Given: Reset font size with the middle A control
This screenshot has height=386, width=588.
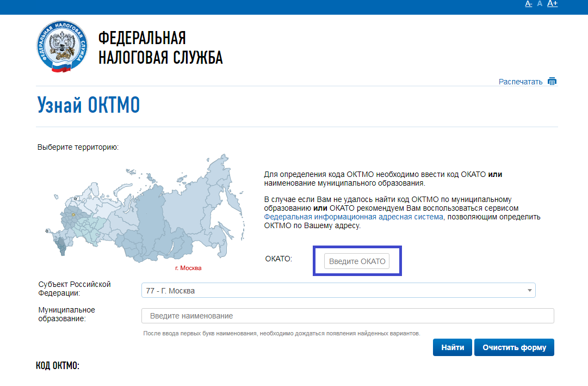Looking at the screenshot, I should [x=540, y=4].
